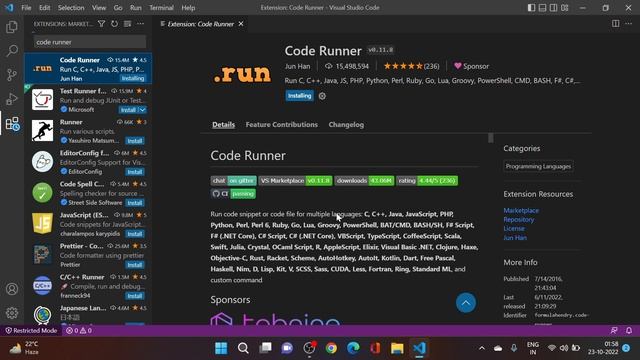Open the Repository resource link
This screenshot has height=360, width=640.
click(x=519, y=220)
